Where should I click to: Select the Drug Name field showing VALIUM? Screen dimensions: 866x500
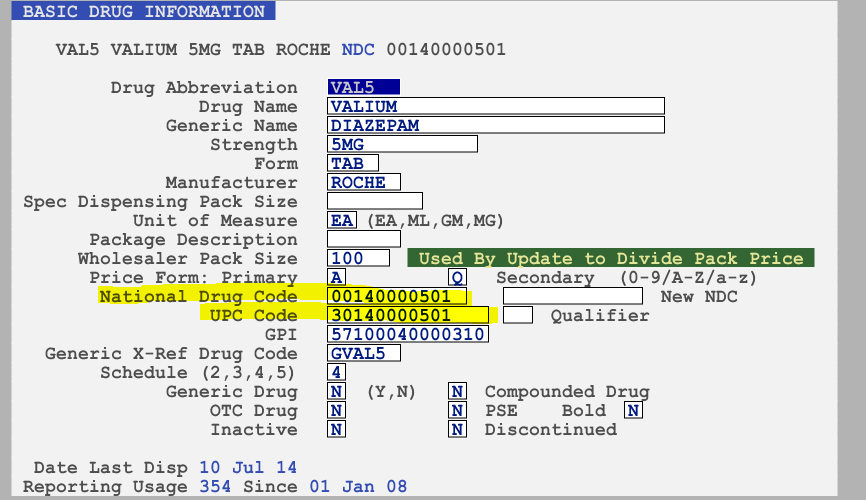[x=496, y=106]
